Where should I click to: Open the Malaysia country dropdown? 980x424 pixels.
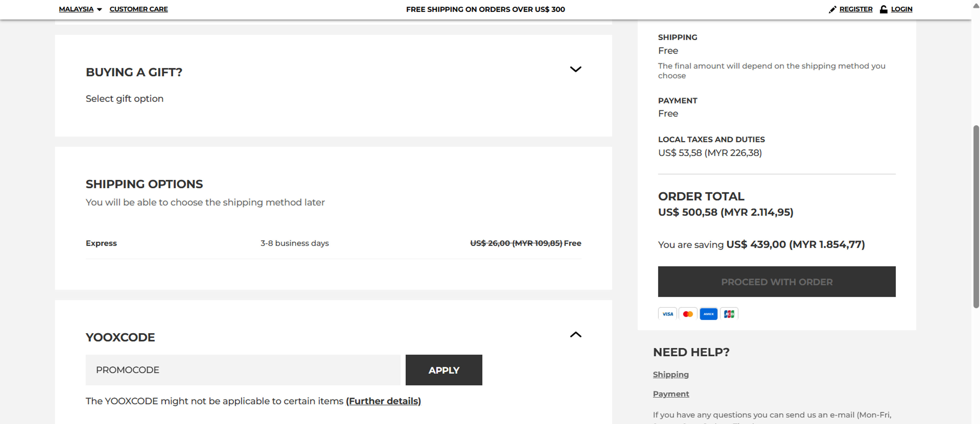(x=80, y=9)
